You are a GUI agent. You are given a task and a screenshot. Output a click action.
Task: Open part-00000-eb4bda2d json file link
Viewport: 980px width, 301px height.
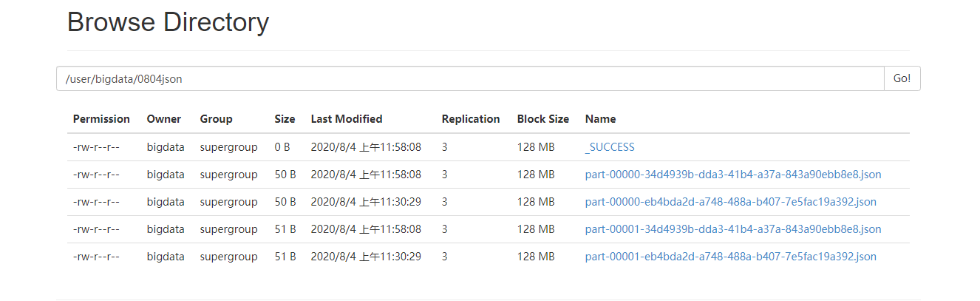731,202
